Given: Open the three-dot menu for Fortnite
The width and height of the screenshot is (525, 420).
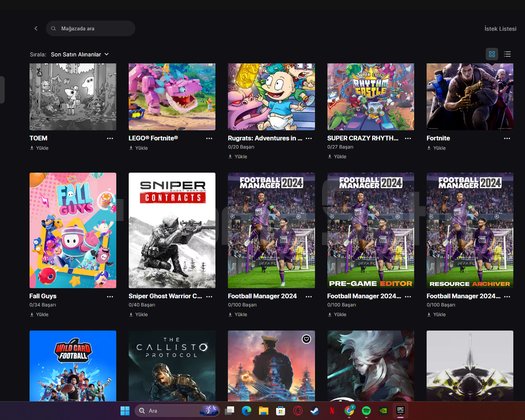Looking at the screenshot, I should 507,138.
